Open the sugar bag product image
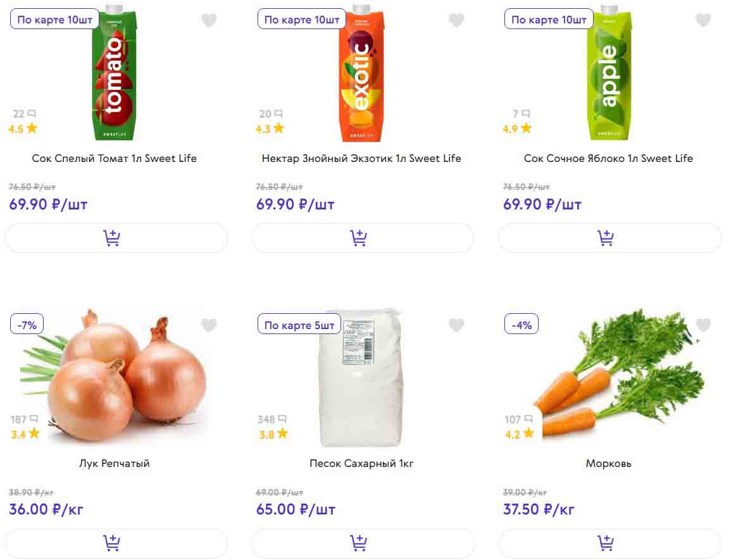 click(x=361, y=378)
